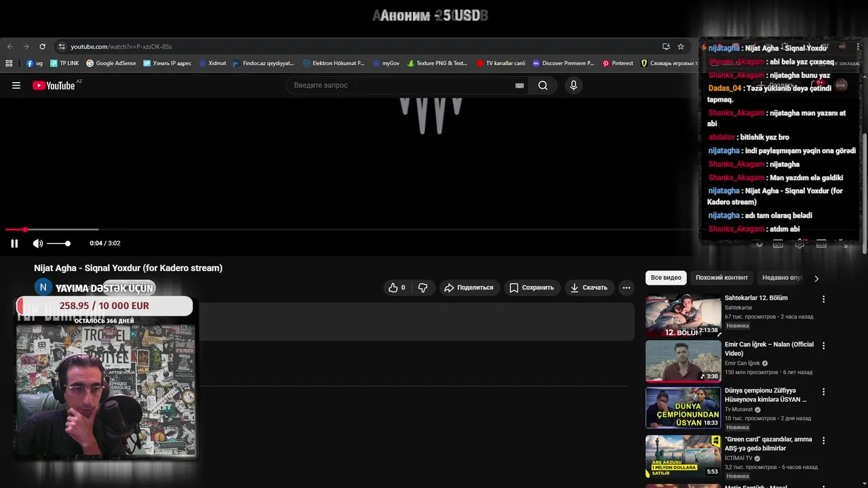The width and height of the screenshot is (868, 488).
Task: Select the Недавно опубликованные filter chip
Action: 781,277
